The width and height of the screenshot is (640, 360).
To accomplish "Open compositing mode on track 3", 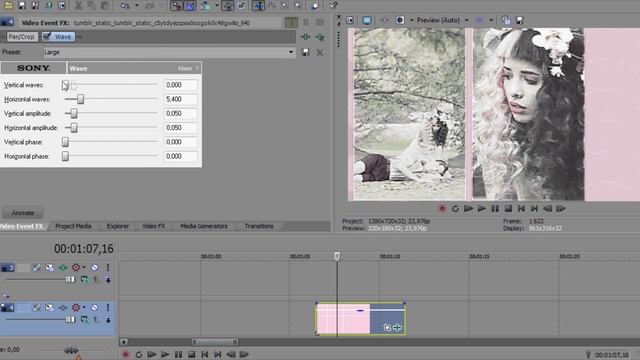I will (x=84, y=280).
